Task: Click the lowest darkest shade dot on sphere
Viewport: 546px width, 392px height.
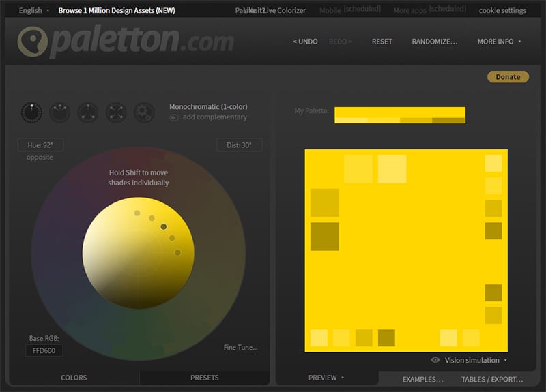Action: click(x=177, y=252)
